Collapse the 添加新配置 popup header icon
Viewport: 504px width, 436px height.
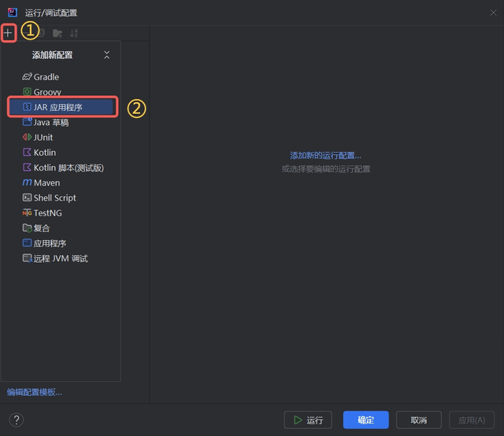(x=107, y=55)
